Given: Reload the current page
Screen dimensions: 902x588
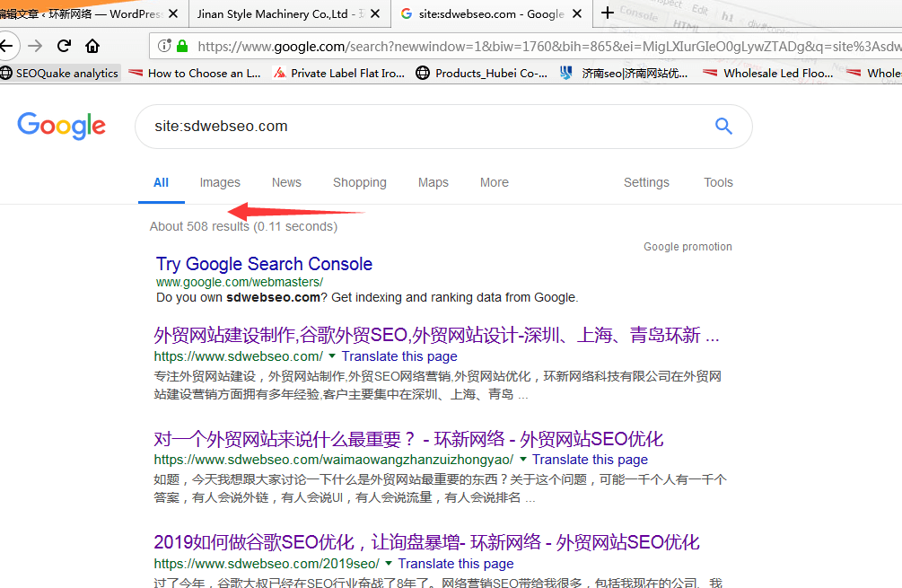Looking at the screenshot, I should [x=64, y=46].
